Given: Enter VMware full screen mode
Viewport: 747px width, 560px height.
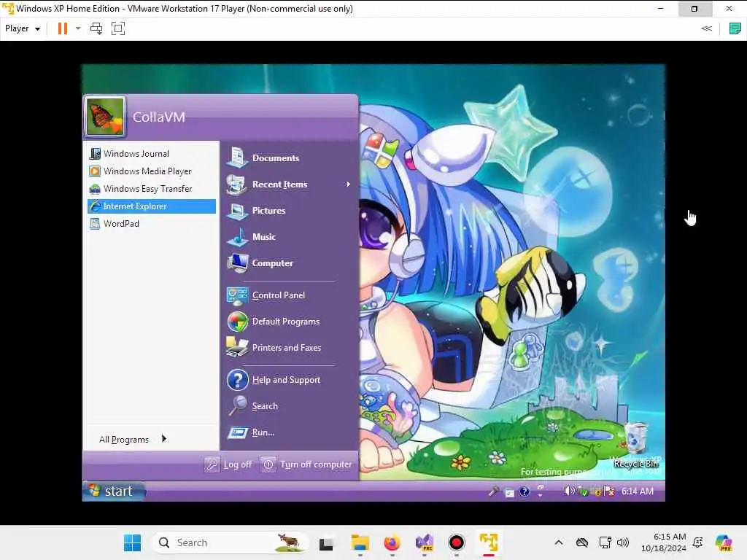Looking at the screenshot, I should click(x=118, y=28).
